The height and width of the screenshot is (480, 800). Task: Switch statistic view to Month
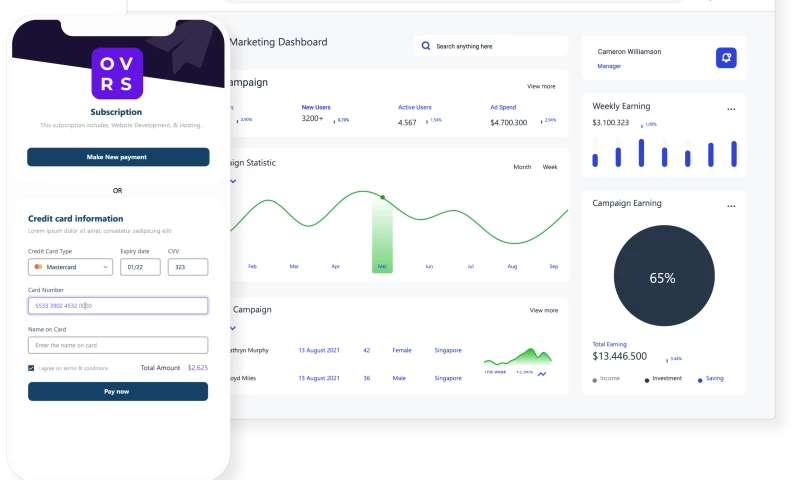pos(522,167)
